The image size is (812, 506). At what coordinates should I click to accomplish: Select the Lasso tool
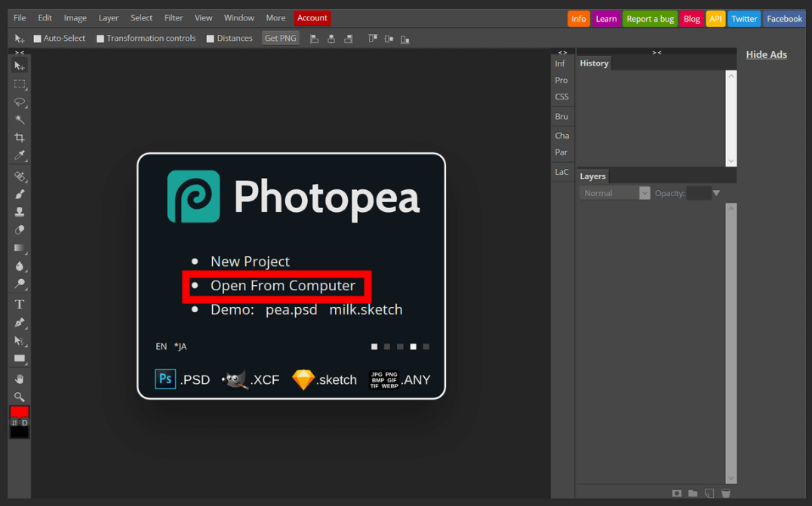coord(19,102)
